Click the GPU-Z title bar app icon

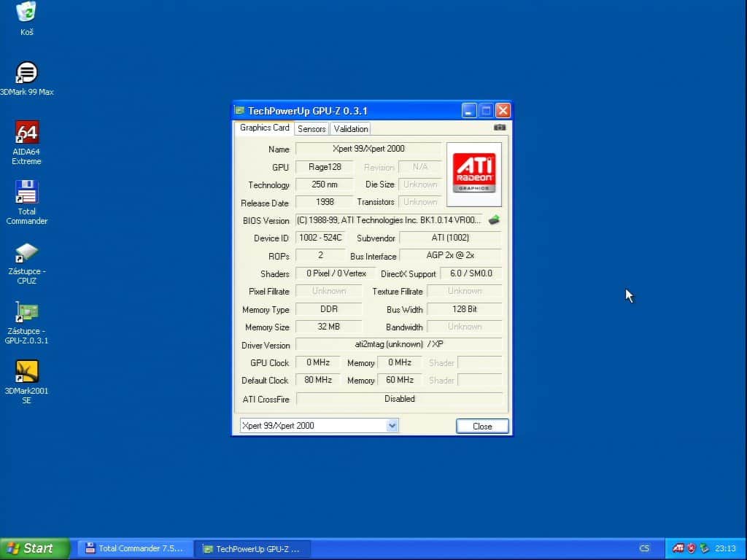click(x=239, y=111)
